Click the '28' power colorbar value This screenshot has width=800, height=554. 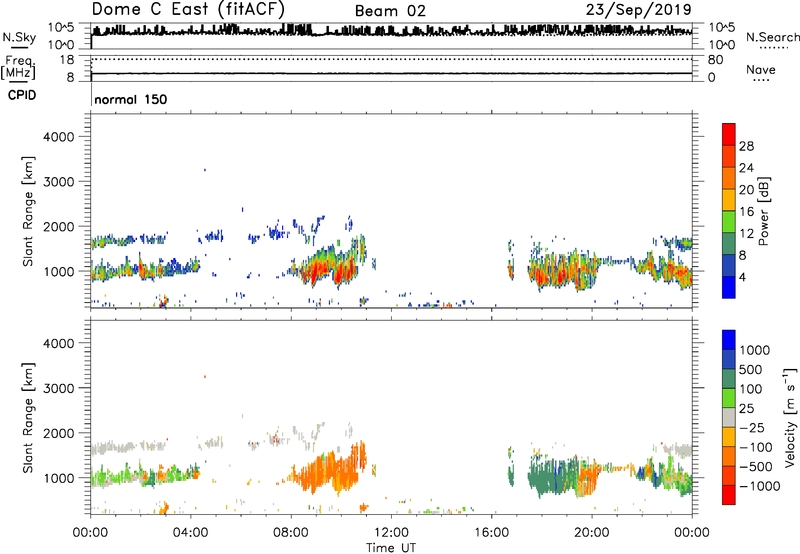pos(746,146)
